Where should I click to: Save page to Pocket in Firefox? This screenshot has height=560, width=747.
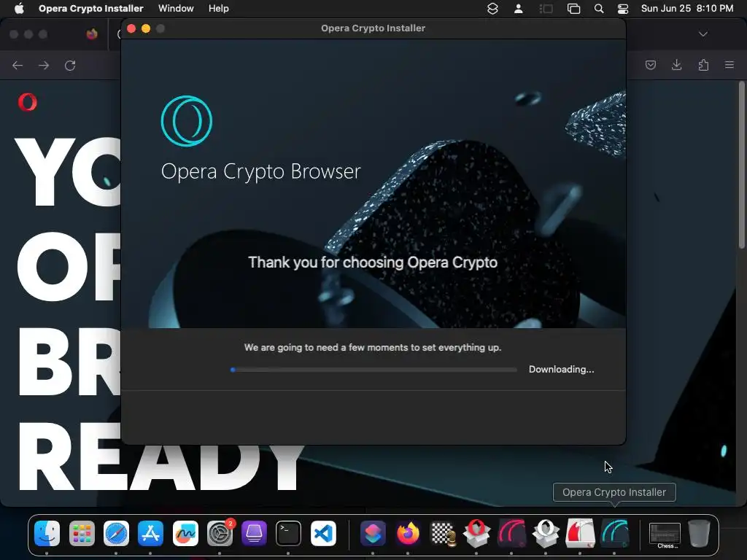(x=650, y=65)
